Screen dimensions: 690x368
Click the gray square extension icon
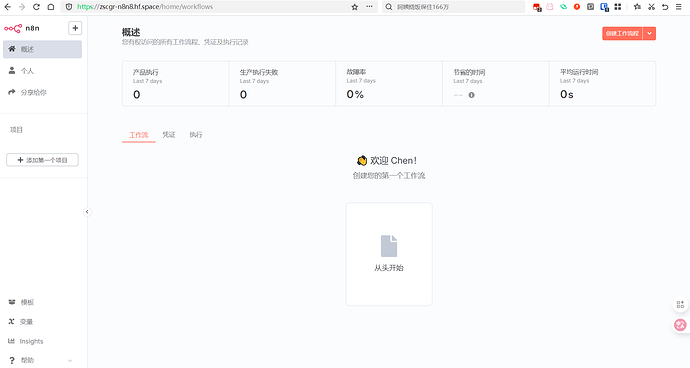pos(591,7)
